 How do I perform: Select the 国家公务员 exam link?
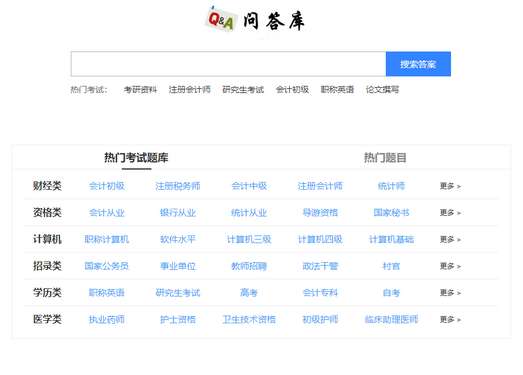(x=107, y=266)
